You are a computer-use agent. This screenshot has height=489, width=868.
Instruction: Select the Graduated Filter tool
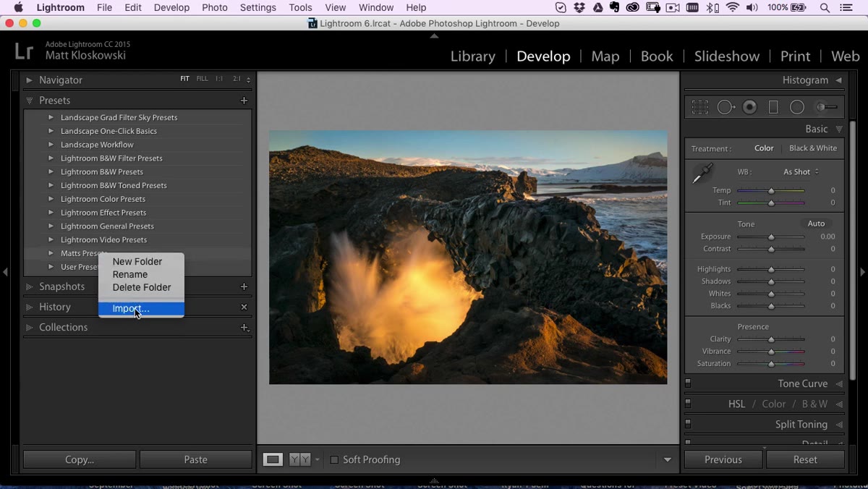(773, 107)
